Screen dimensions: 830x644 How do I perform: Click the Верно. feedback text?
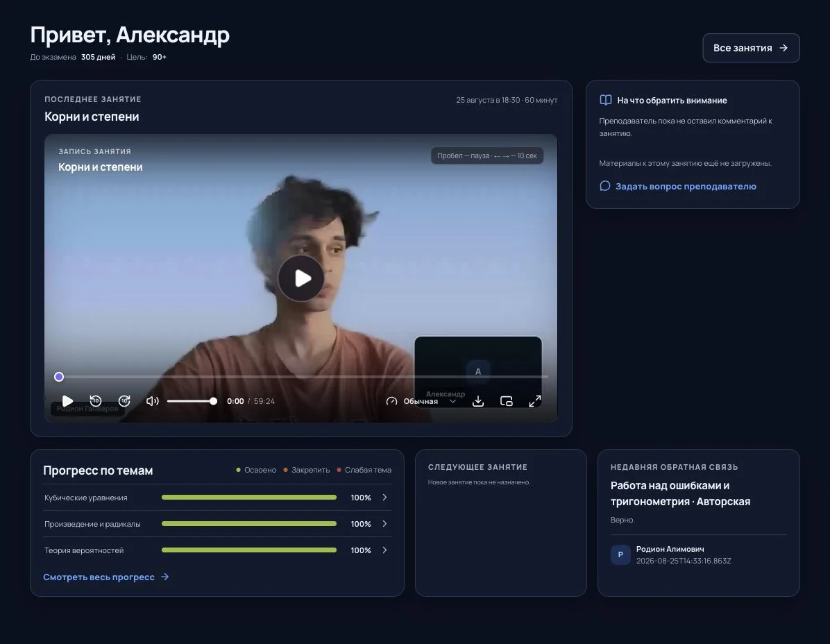click(x=622, y=520)
